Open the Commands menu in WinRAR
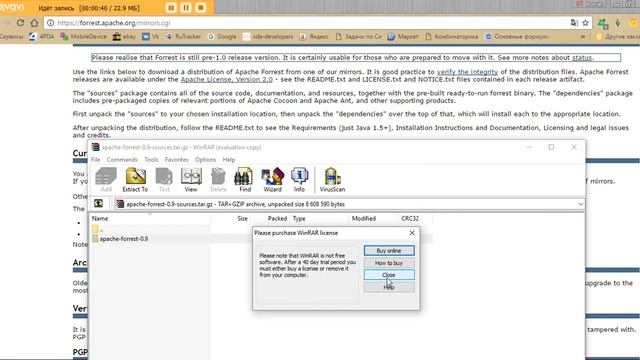Viewport: 640px width, 360px height. 122,160
